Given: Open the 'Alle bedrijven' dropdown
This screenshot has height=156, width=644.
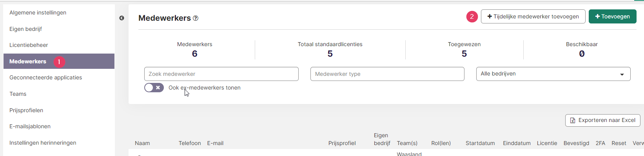Looking at the screenshot, I should (553, 74).
